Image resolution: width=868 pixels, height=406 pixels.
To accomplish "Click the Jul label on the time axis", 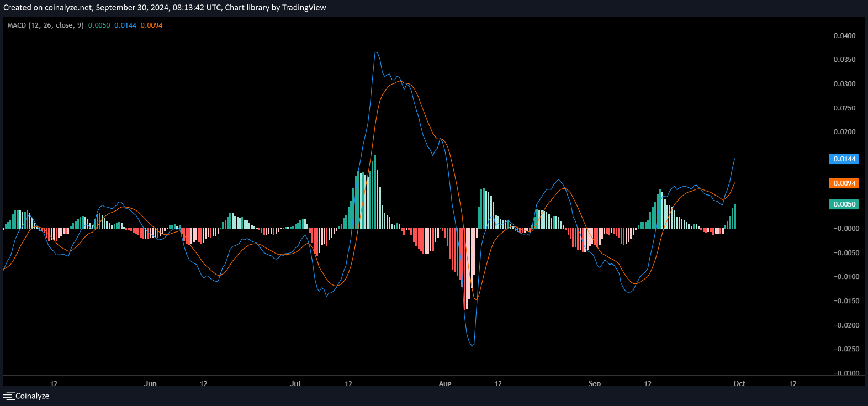I will 295,383.
